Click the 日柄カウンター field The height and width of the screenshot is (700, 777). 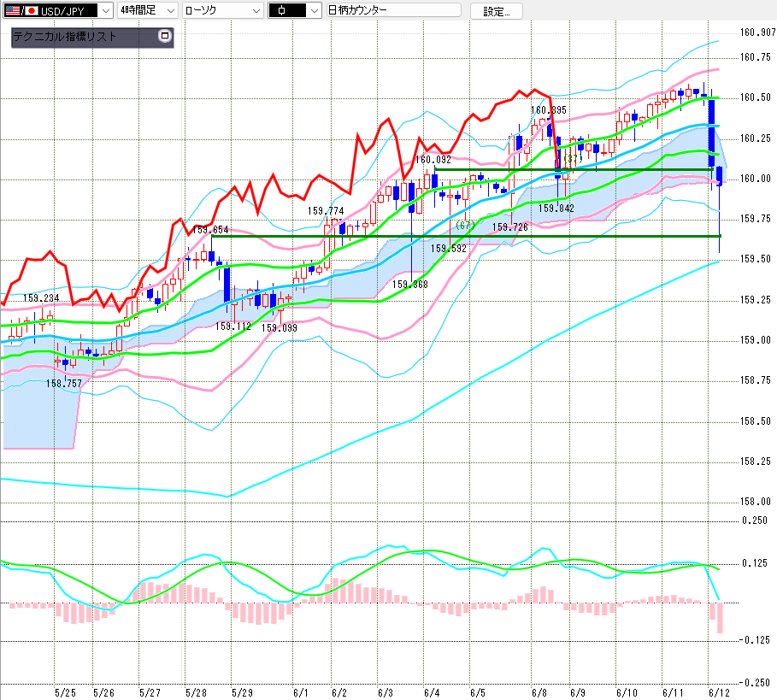(394, 10)
